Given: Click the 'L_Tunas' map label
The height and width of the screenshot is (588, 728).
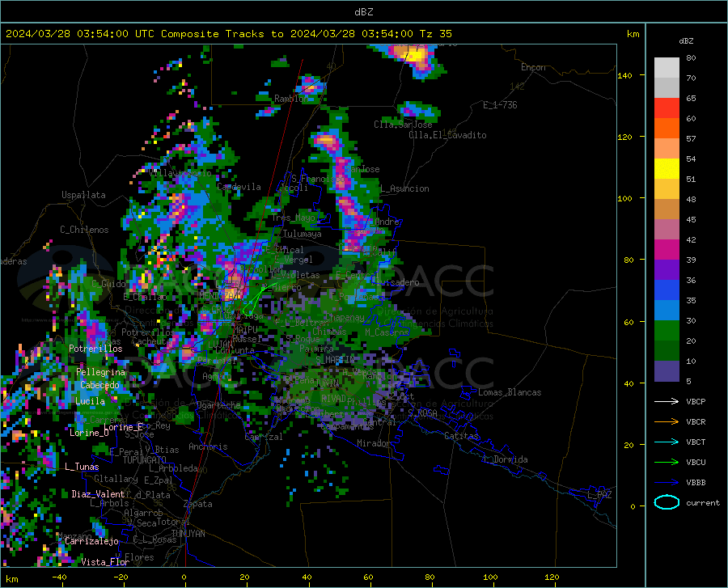Looking at the screenshot, I should click(x=82, y=467).
